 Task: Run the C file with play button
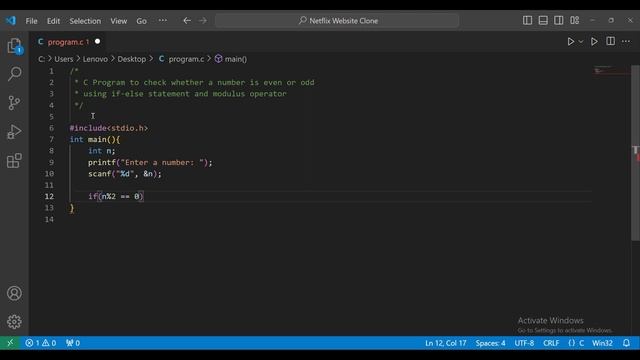(571, 42)
